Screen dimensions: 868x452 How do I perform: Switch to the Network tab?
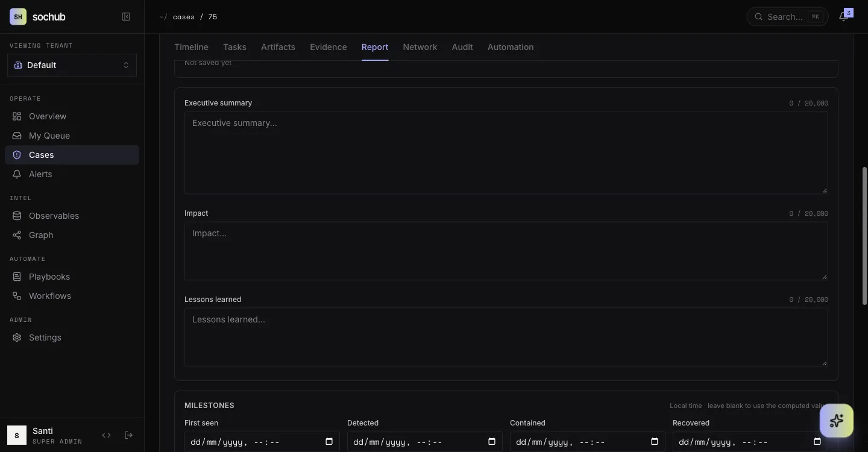pos(420,47)
